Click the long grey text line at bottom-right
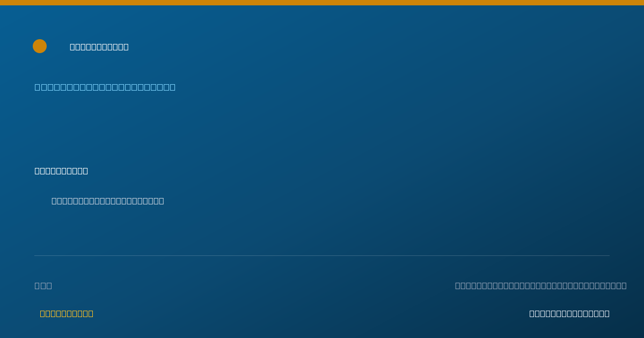Viewport: 644px width, 338px height. [x=541, y=285]
